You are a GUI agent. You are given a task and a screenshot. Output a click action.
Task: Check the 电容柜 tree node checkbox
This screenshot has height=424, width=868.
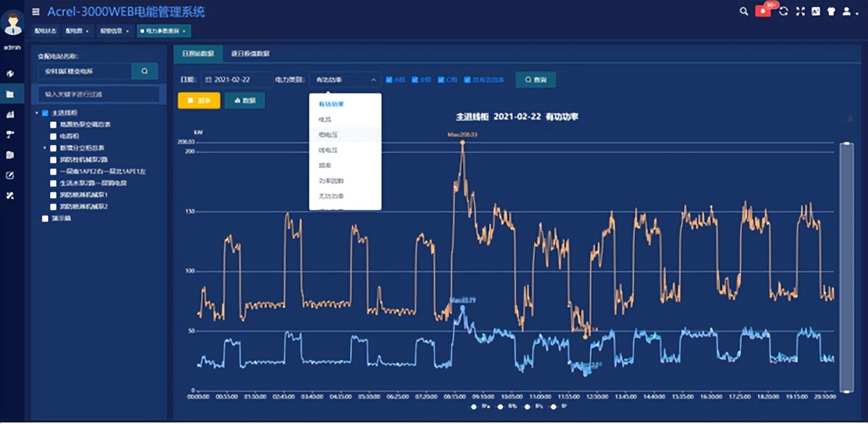(54, 136)
